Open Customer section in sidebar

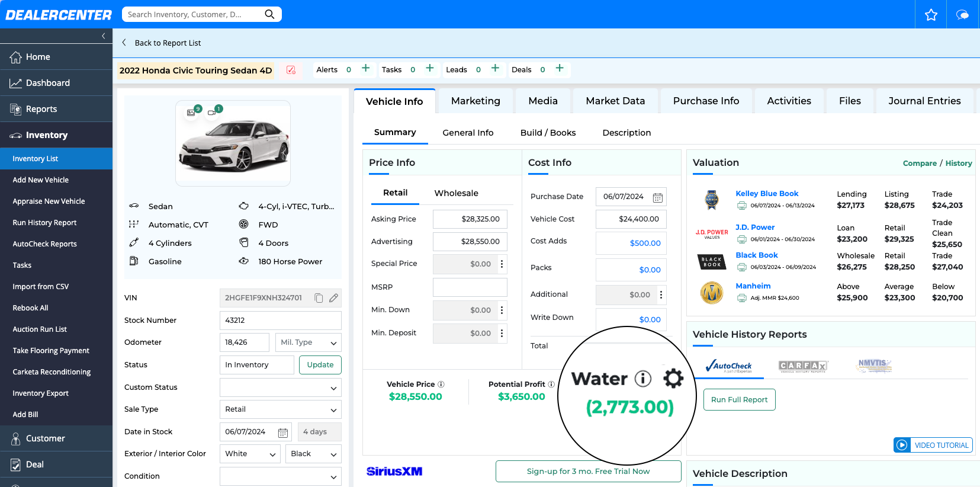point(56,438)
